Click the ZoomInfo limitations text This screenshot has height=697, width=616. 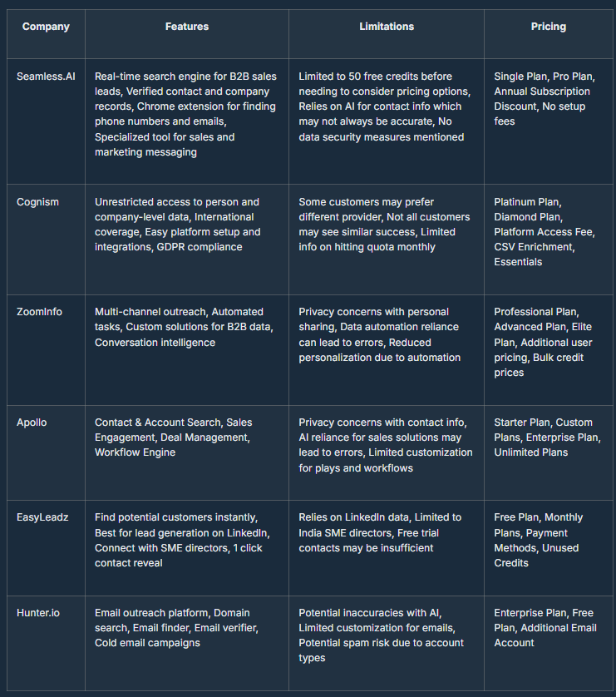pos(379,334)
